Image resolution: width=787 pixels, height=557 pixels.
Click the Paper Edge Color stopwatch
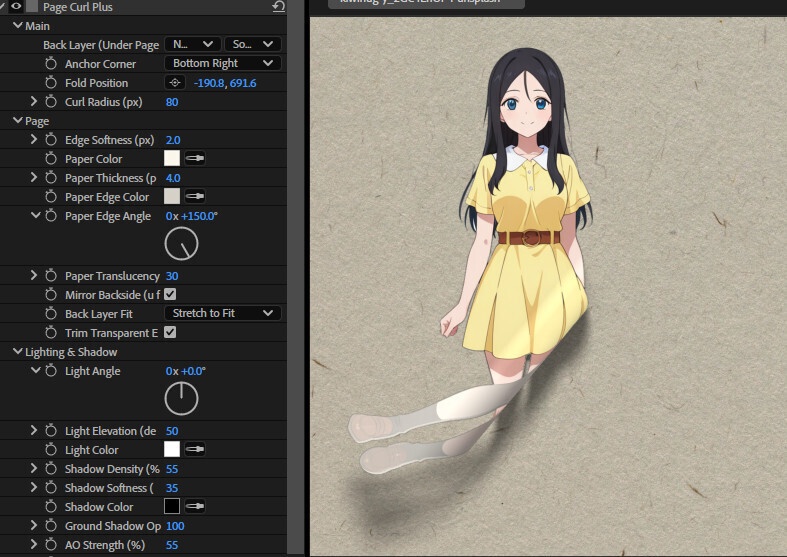coord(51,197)
